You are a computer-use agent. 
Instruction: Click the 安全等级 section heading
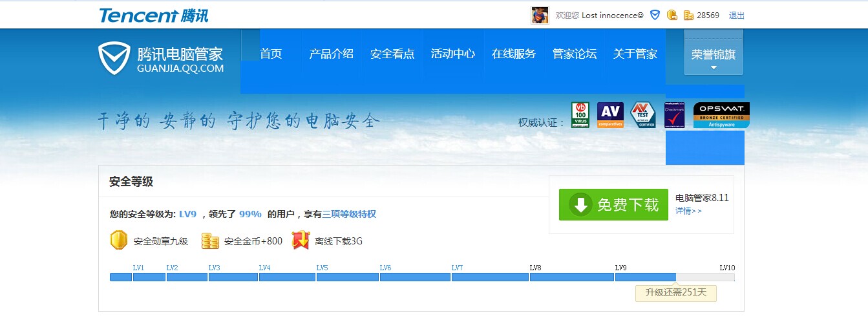click(x=131, y=182)
